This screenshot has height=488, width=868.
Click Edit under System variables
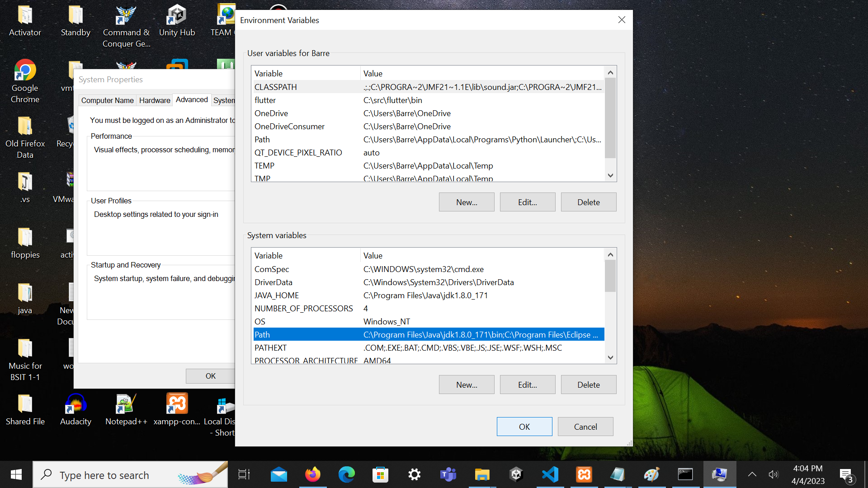(528, 385)
